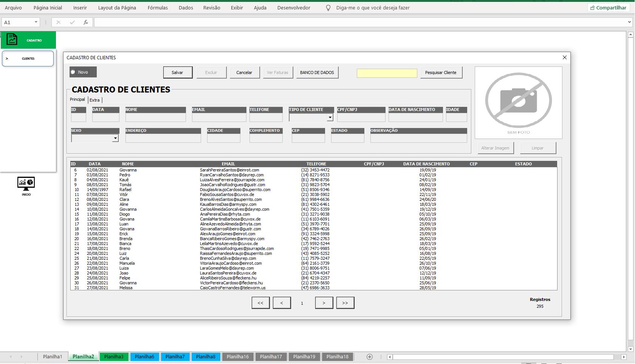
Task: Click the Salvar button
Action: click(178, 72)
